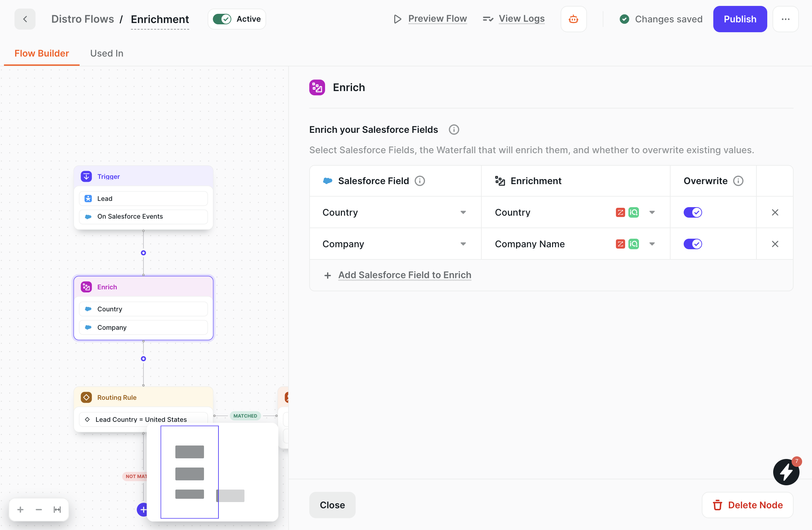Click the View Logs list icon
812x530 pixels.
click(x=488, y=19)
